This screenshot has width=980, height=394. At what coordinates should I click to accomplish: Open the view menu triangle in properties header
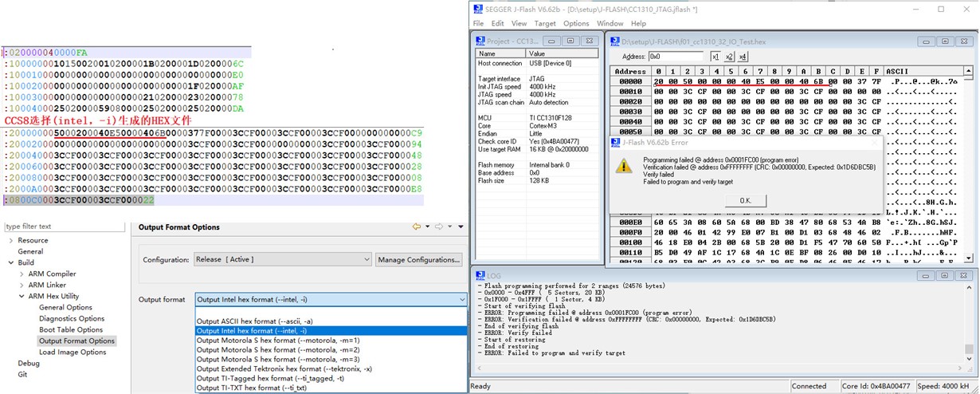pos(461,227)
